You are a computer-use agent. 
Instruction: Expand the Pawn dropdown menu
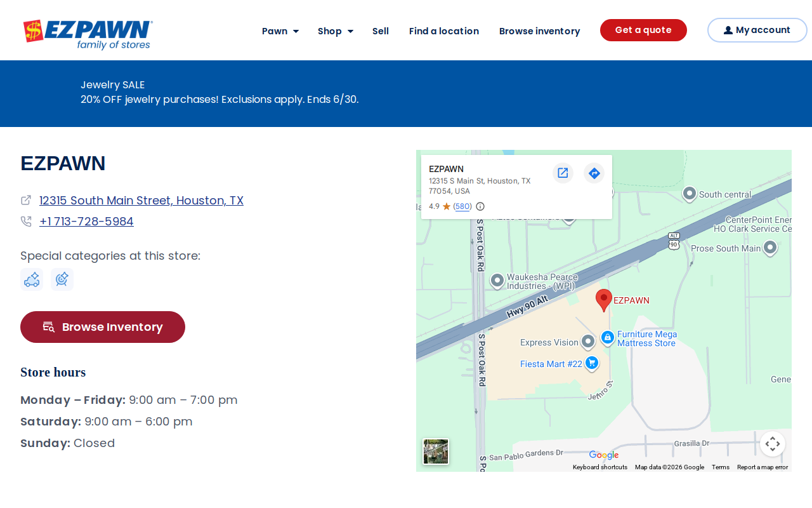click(280, 31)
